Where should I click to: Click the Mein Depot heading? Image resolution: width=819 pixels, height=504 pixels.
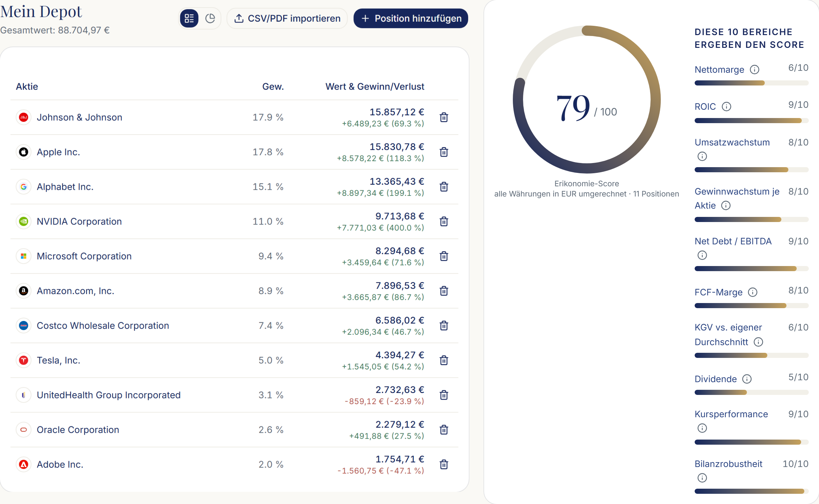tap(41, 12)
